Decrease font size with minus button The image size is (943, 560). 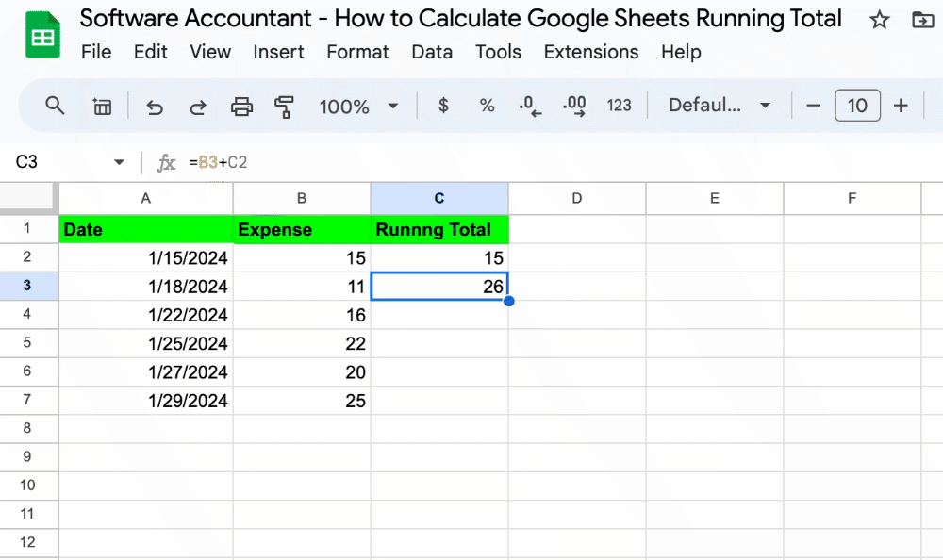click(x=813, y=106)
